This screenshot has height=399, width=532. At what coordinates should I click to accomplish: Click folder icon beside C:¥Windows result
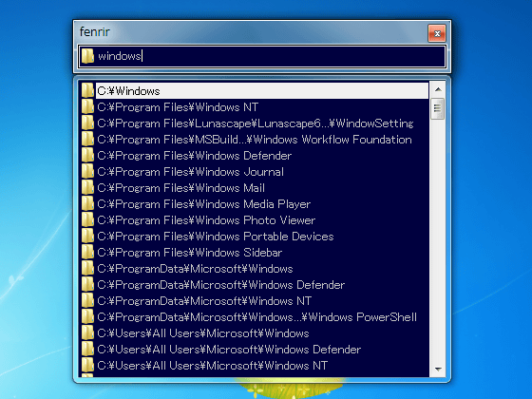(x=87, y=91)
